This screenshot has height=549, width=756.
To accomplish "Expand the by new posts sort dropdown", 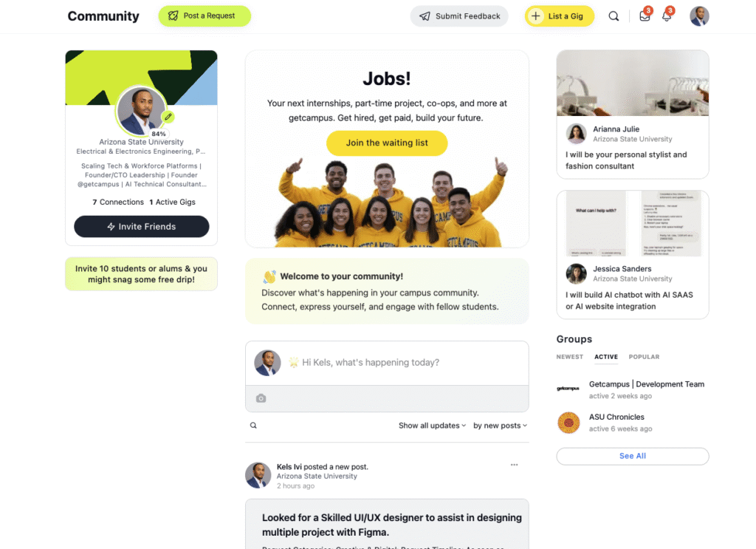I will (x=500, y=426).
